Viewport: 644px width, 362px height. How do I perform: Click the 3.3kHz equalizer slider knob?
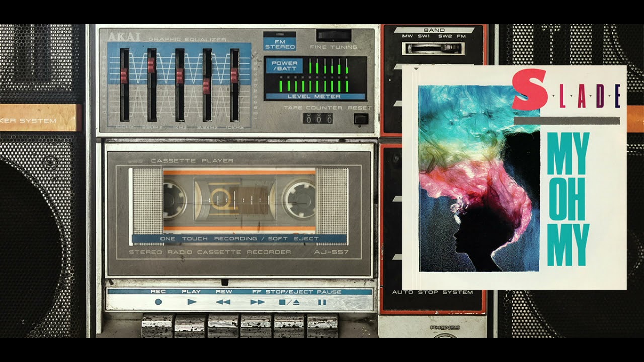[x=206, y=86]
